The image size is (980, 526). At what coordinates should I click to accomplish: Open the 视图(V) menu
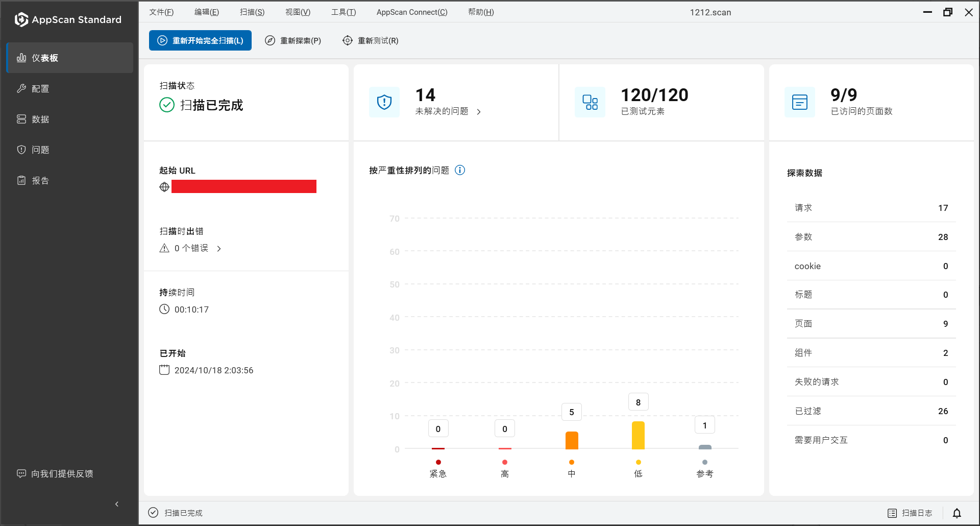pyautogui.click(x=298, y=12)
